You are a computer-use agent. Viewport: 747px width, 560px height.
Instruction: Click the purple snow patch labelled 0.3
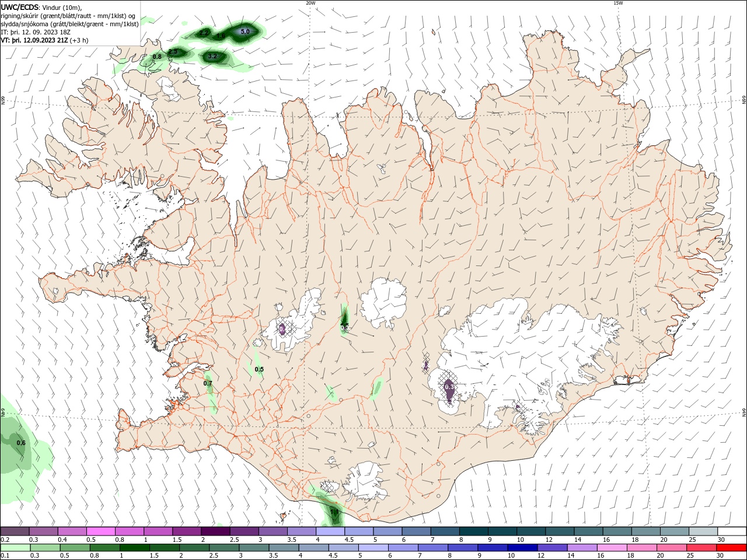click(449, 390)
